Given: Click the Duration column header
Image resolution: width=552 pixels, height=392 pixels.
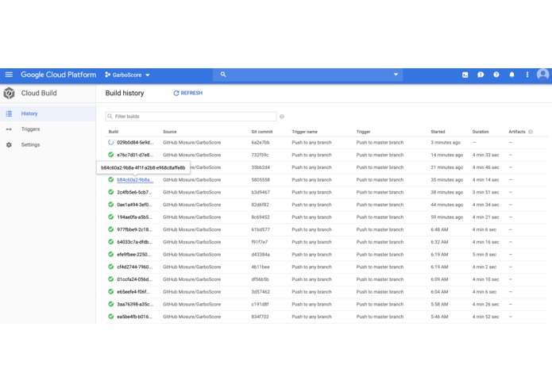Looking at the screenshot, I should point(481,132).
